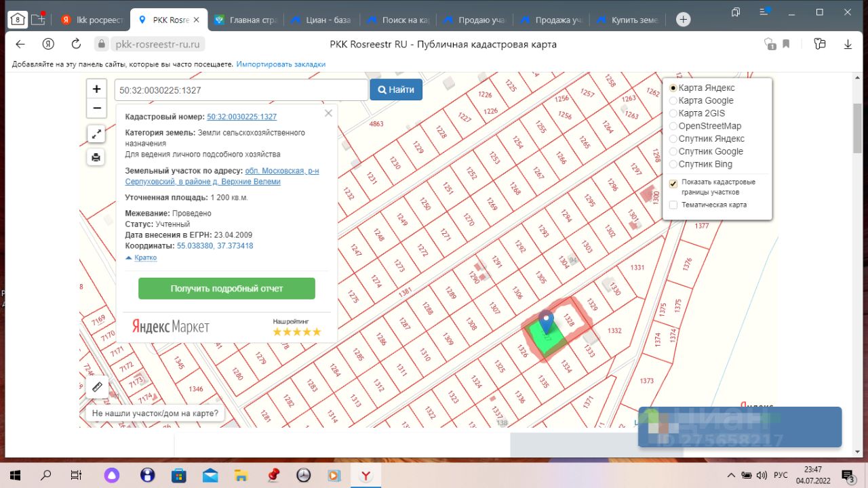Switch to Поиск на карте tab
The image size is (868, 488).
(x=397, y=20)
